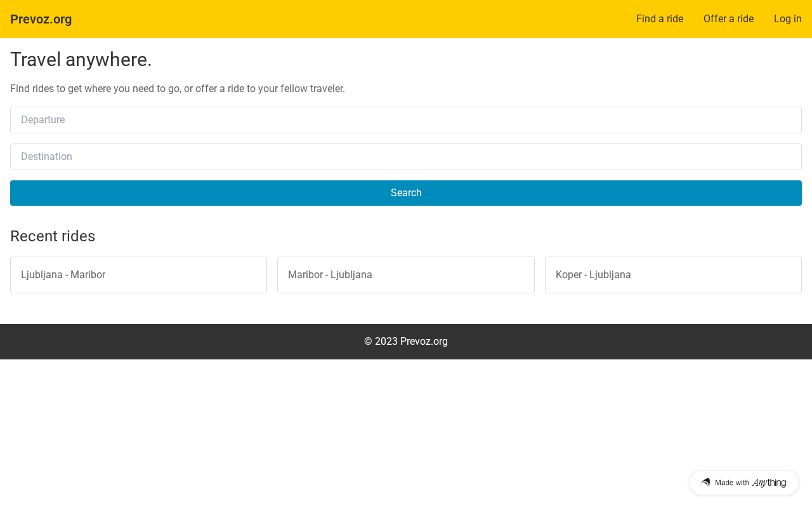
Task: Open the Find a ride page
Action: point(660,18)
